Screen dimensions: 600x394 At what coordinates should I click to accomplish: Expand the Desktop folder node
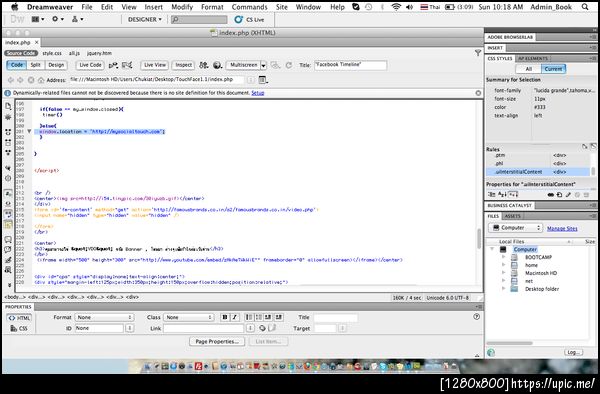(504, 288)
